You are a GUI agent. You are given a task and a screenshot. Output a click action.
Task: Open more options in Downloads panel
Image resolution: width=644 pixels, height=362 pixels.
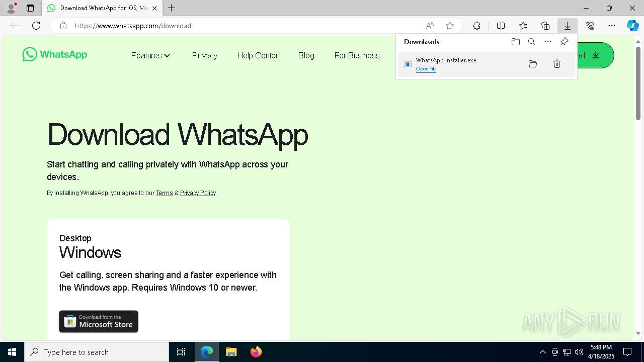[x=548, y=42]
